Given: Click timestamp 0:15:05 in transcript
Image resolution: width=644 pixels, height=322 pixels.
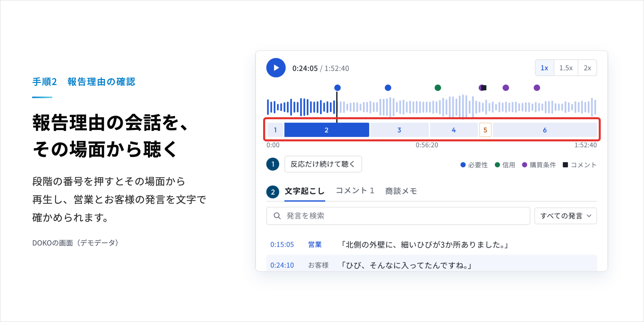Looking at the screenshot, I should coord(282,245).
